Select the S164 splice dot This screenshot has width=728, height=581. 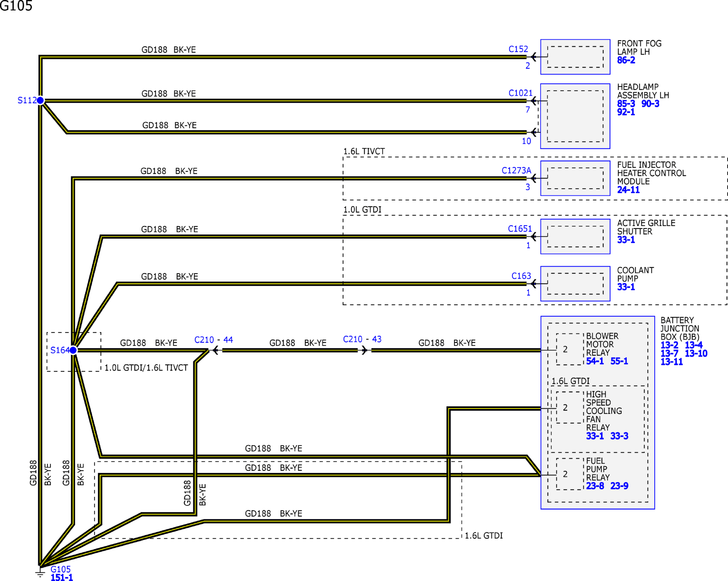tap(73, 350)
